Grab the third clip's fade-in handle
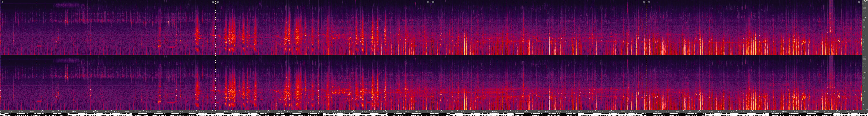The height and width of the screenshot is (116, 868). 433,2
